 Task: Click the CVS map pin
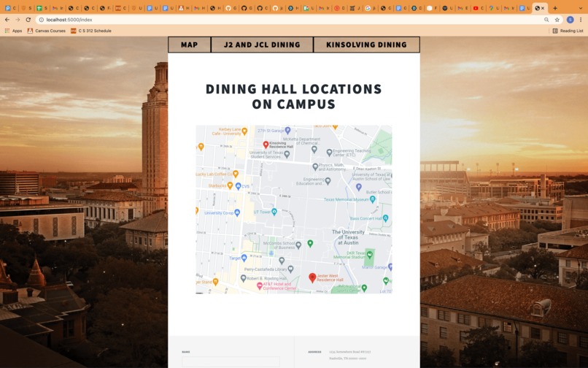pyautogui.click(x=238, y=186)
